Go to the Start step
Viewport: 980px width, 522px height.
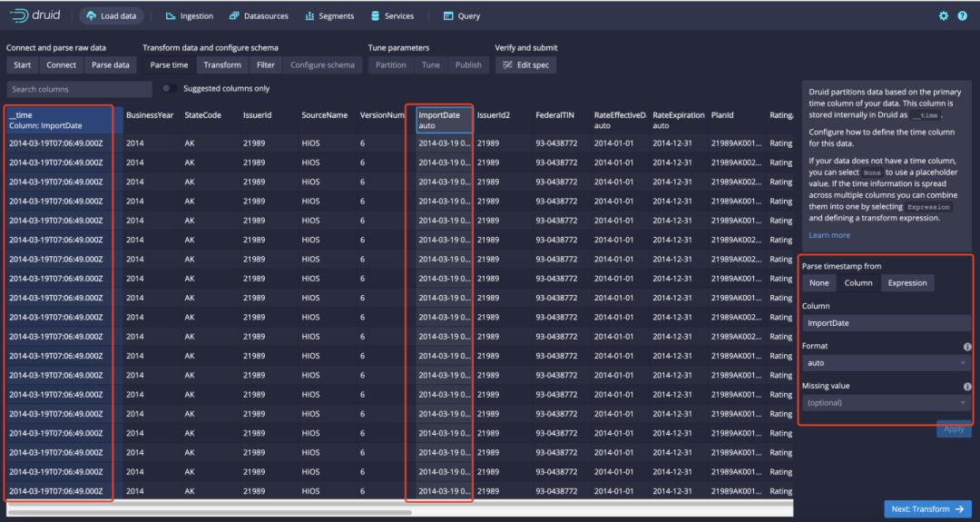point(23,65)
